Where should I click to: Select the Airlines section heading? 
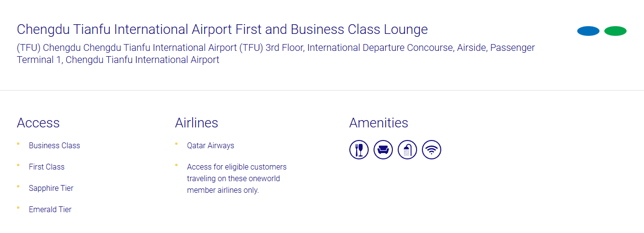coord(196,123)
